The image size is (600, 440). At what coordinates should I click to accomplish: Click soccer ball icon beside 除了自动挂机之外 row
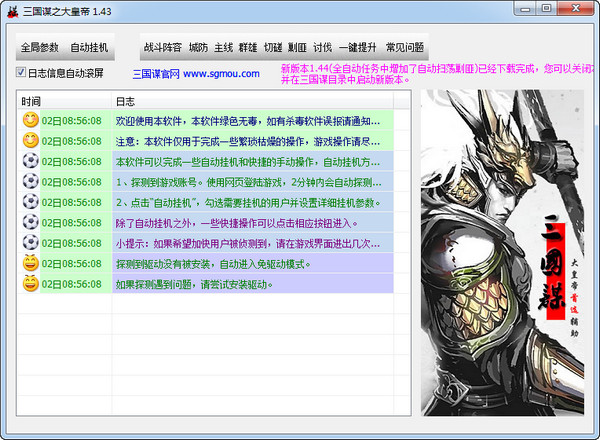(x=30, y=222)
